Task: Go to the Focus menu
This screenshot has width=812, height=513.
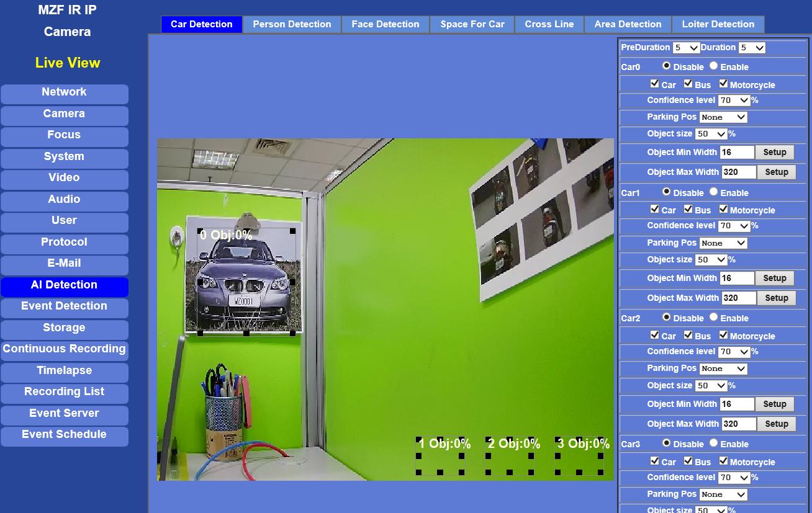Action: tap(65, 136)
